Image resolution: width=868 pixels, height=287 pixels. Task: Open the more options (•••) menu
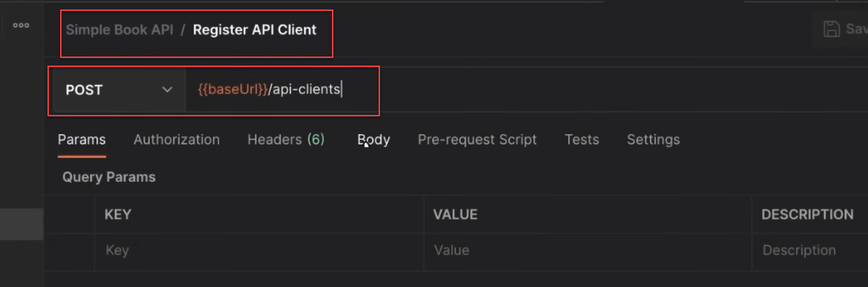click(21, 25)
